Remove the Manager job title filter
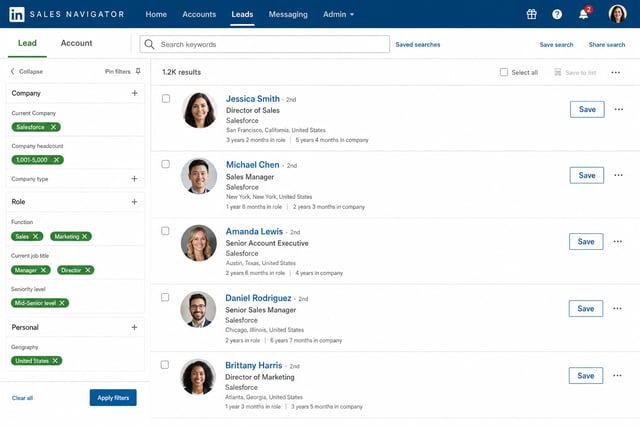 coord(43,270)
